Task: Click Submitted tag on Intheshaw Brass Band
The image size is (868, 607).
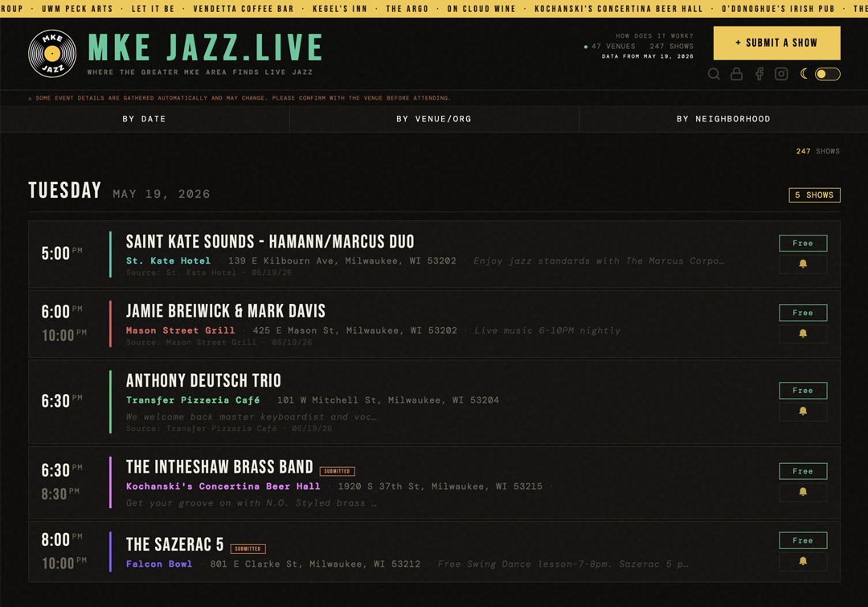Action: [x=337, y=471]
